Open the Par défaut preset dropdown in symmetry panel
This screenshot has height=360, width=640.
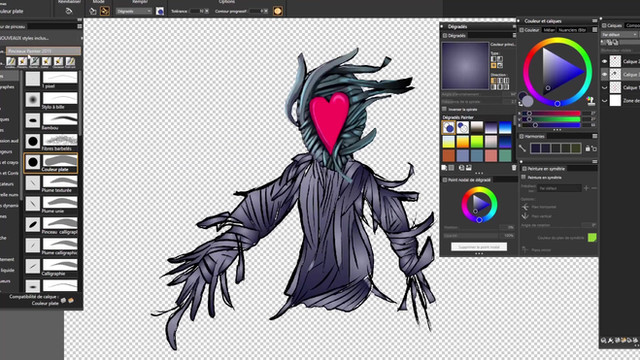pyautogui.click(x=559, y=188)
